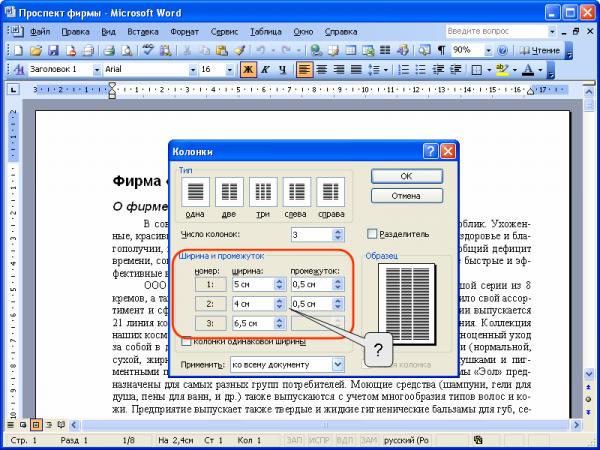Open the Таблица menu

click(x=266, y=32)
